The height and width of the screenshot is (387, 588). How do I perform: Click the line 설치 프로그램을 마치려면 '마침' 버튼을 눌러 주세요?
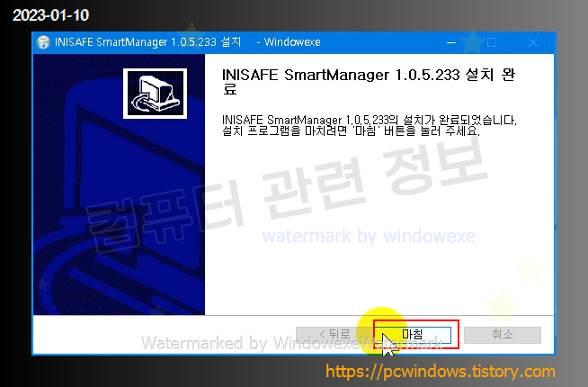click(351, 131)
